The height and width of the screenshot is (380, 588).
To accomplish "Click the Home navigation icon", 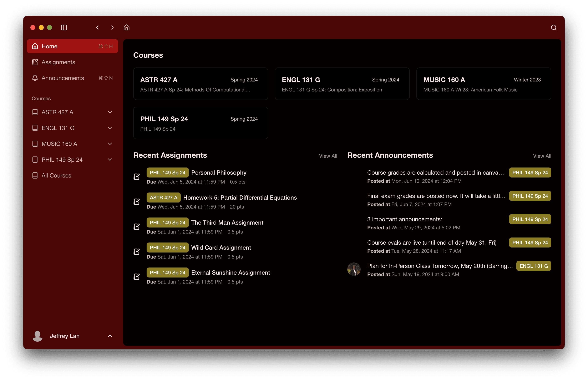I will [35, 46].
